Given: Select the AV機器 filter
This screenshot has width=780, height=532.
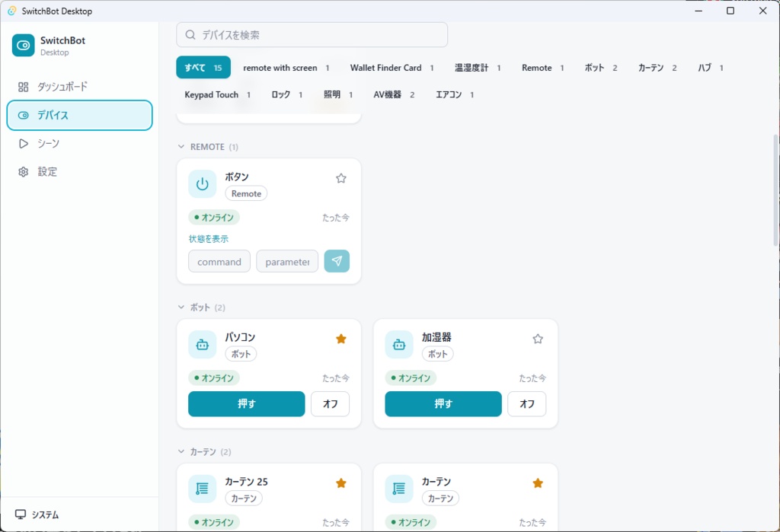Looking at the screenshot, I should click(394, 94).
